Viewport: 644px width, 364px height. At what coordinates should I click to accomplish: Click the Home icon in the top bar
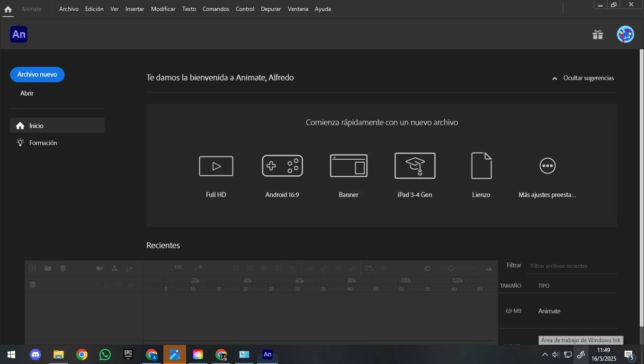point(8,9)
